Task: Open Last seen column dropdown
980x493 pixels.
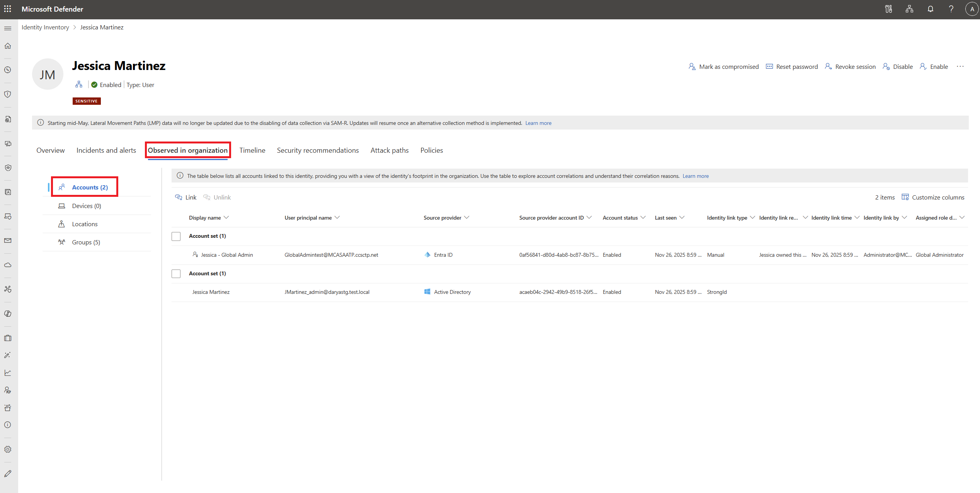Action: click(x=682, y=218)
